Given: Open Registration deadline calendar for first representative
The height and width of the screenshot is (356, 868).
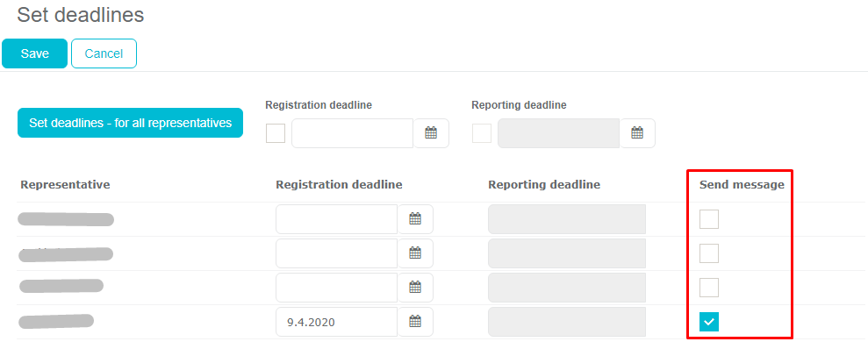Looking at the screenshot, I should [x=415, y=219].
